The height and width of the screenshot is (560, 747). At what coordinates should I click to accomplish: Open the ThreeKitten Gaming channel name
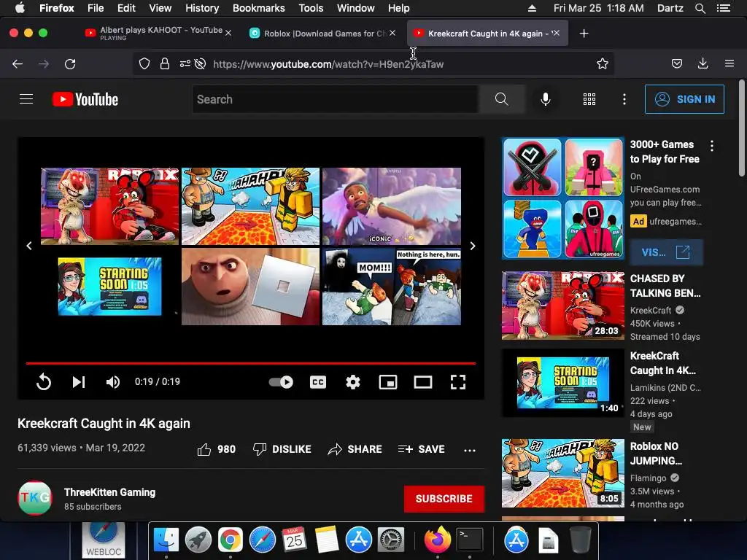[x=109, y=492]
